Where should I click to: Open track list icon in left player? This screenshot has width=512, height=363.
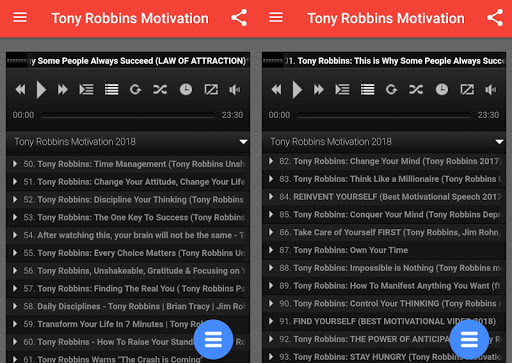point(111,89)
